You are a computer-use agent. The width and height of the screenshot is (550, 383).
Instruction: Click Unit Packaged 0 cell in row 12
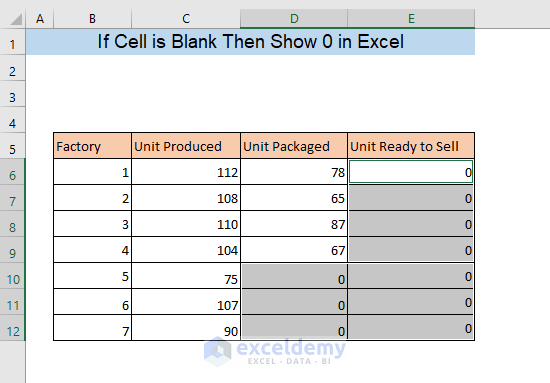pyautogui.click(x=294, y=328)
